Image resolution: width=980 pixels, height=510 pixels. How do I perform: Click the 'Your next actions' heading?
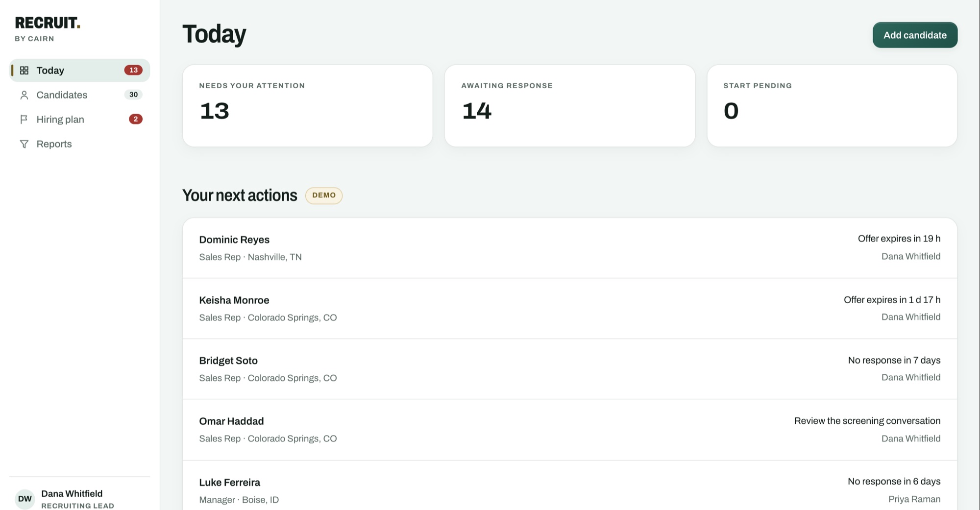coord(240,195)
